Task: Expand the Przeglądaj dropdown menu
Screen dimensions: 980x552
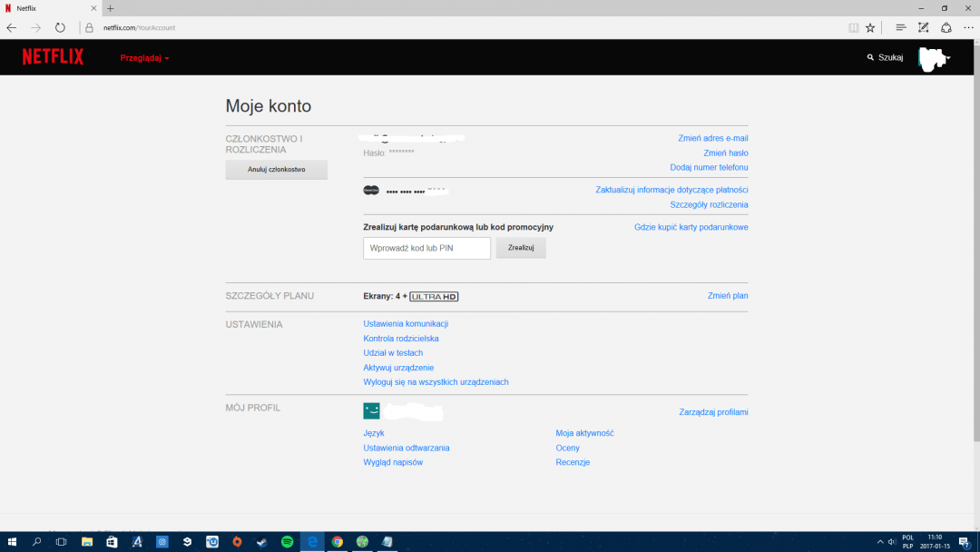Action: (x=144, y=58)
